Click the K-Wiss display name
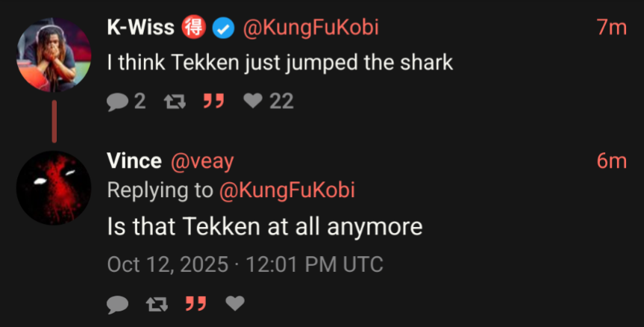644x327 pixels. tap(140, 28)
